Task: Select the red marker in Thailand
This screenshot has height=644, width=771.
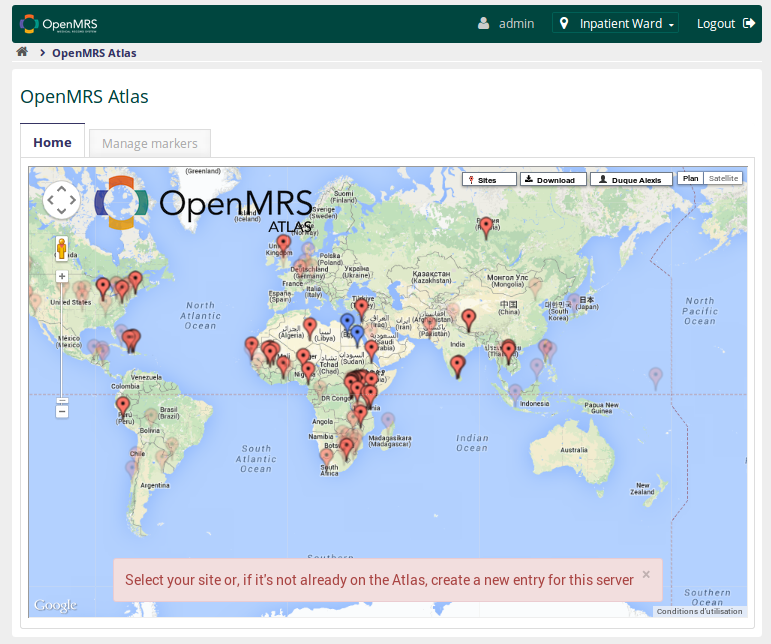Action: [x=508, y=352]
